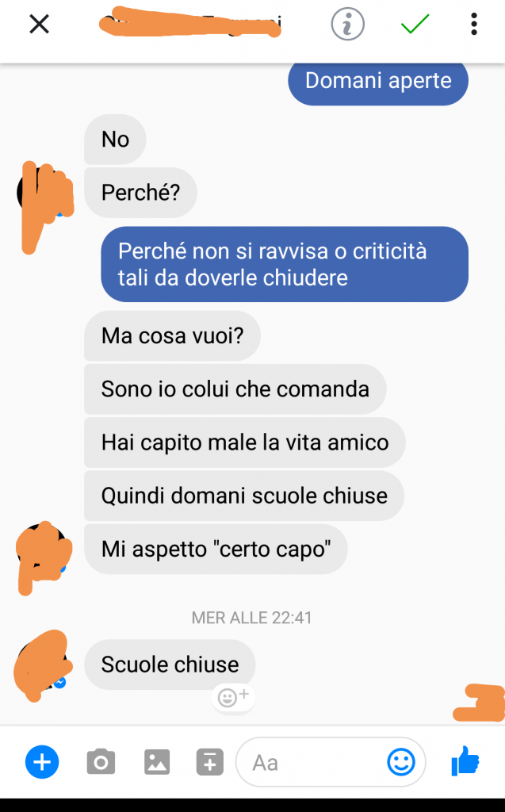Screen dimensions: 505x812
Task: Tap the green checkmark icon
Action: pos(415,24)
